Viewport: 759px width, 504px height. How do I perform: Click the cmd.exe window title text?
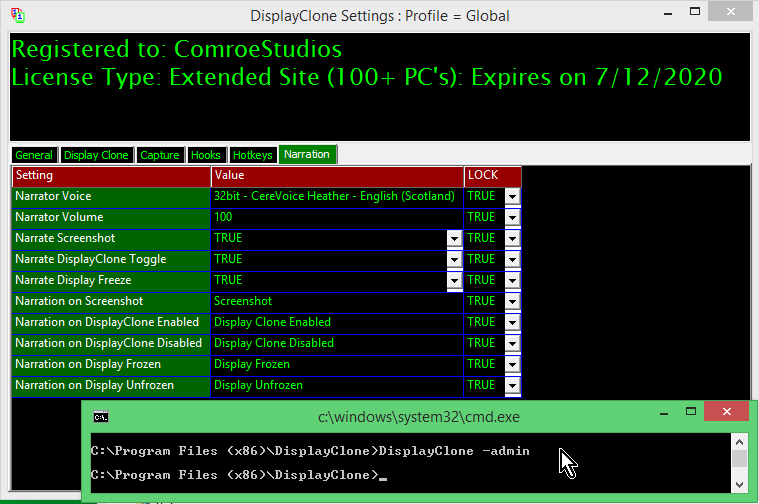click(x=419, y=417)
